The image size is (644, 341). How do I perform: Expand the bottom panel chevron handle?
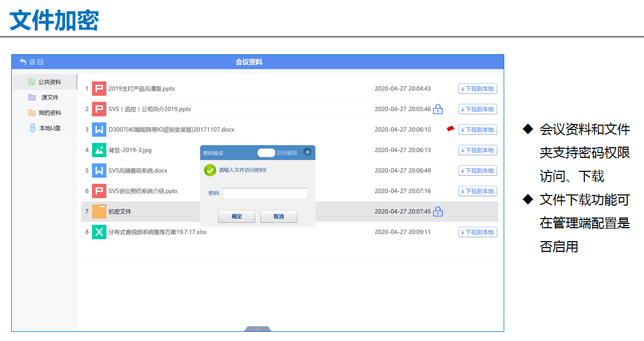257,328
